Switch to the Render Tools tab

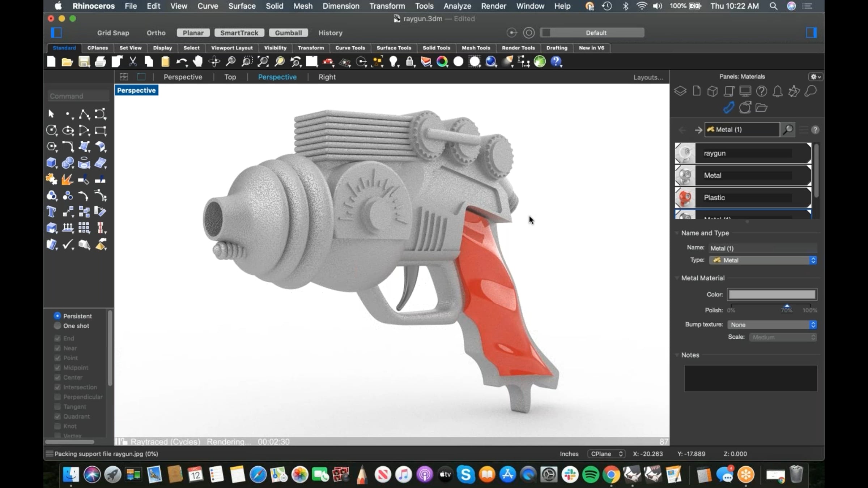(518, 48)
